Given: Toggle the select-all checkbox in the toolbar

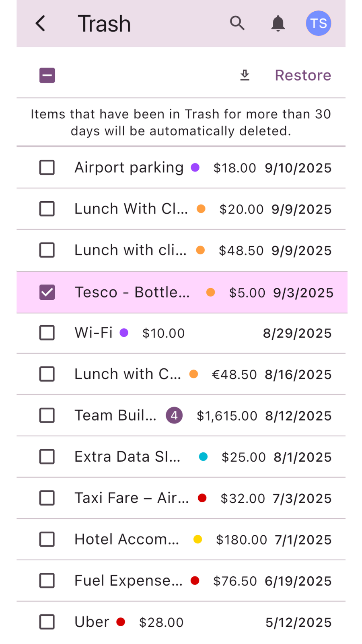Looking at the screenshot, I should [x=47, y=75].
